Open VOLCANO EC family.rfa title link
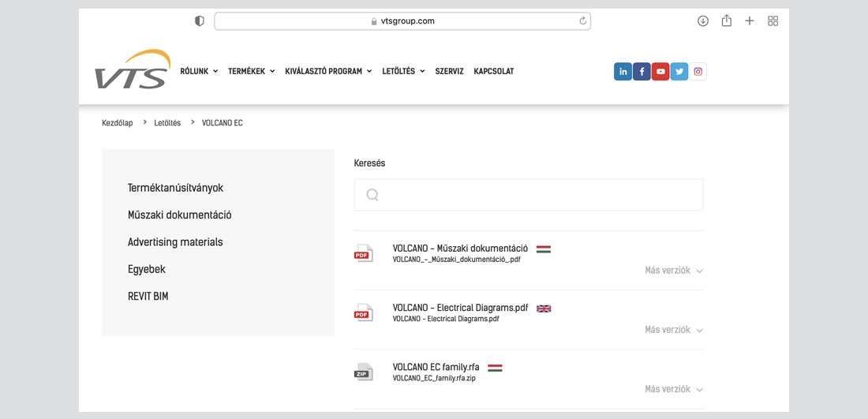 tap(436, 367)
